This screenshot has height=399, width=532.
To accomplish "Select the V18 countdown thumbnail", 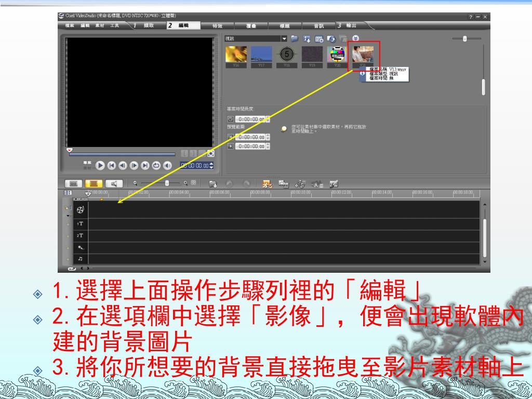I will (287, 57).
